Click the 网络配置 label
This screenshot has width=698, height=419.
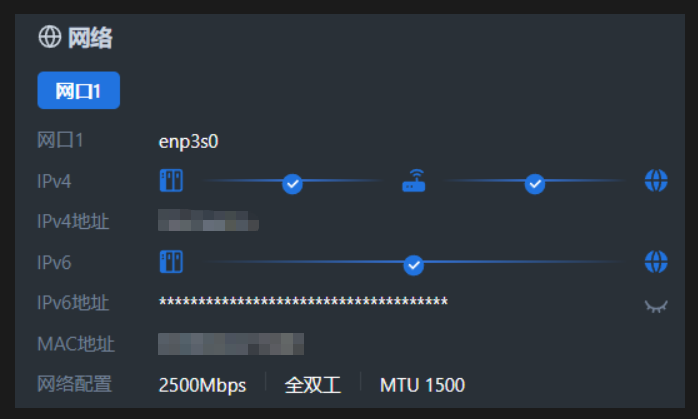pyautogui.click(x=74, y=385)
